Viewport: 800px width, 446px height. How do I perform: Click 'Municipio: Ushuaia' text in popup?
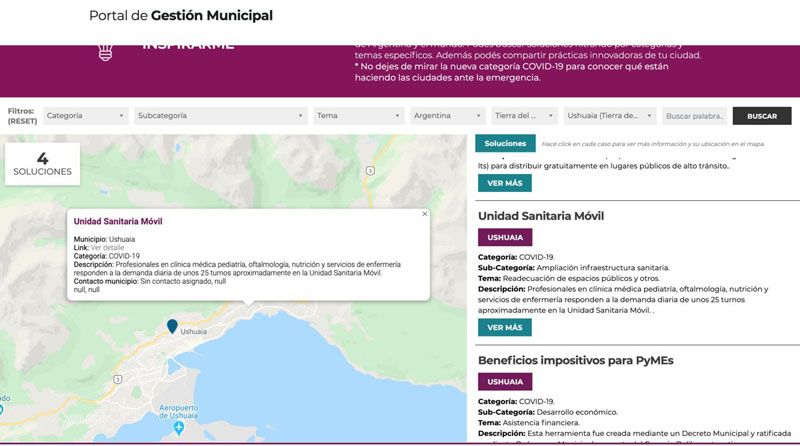(x=104, y=239)
